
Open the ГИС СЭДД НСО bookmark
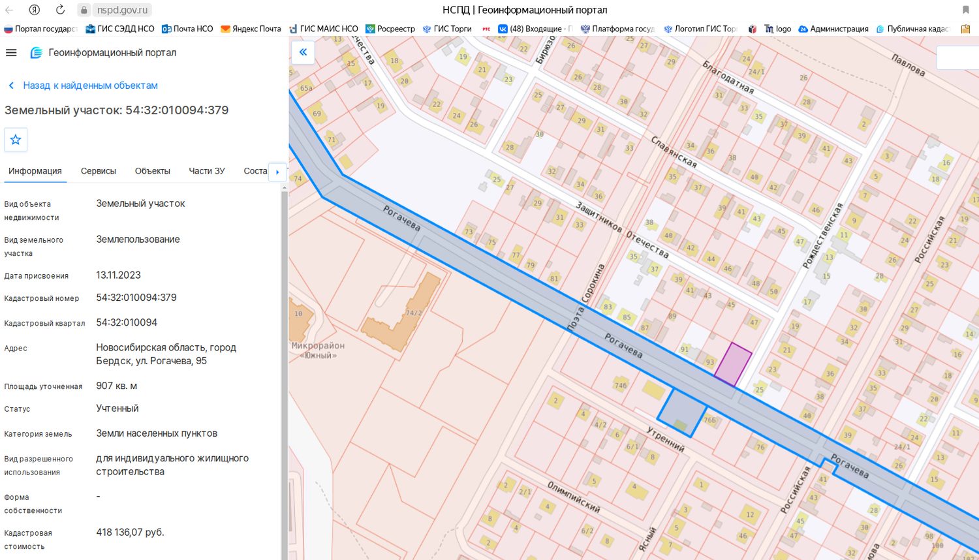120,29
